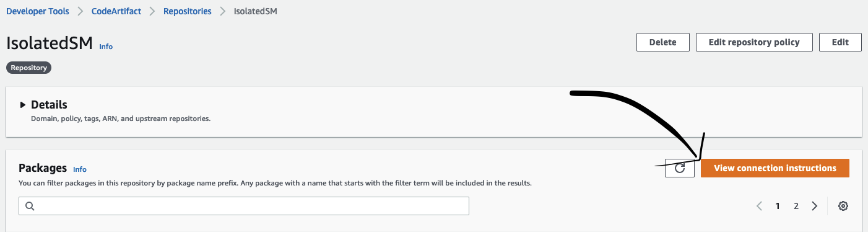
Task: Navigate to Developer Tools breadcrumb
Action: click(x=38, y=11)
